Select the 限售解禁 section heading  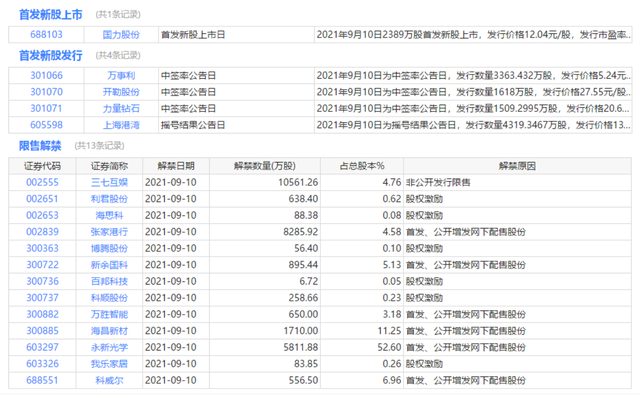[x=40, y=146]
